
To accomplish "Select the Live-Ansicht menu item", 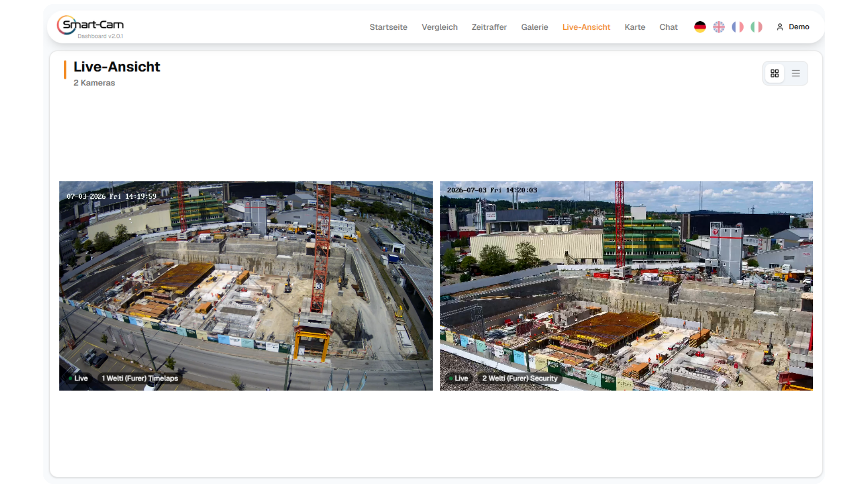I will pos(586,27).
